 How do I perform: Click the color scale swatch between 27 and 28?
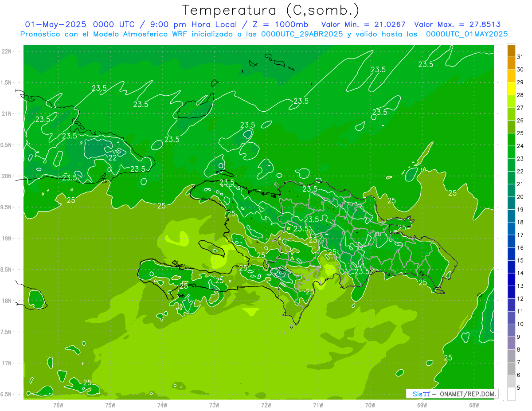(x=511, y=102)
